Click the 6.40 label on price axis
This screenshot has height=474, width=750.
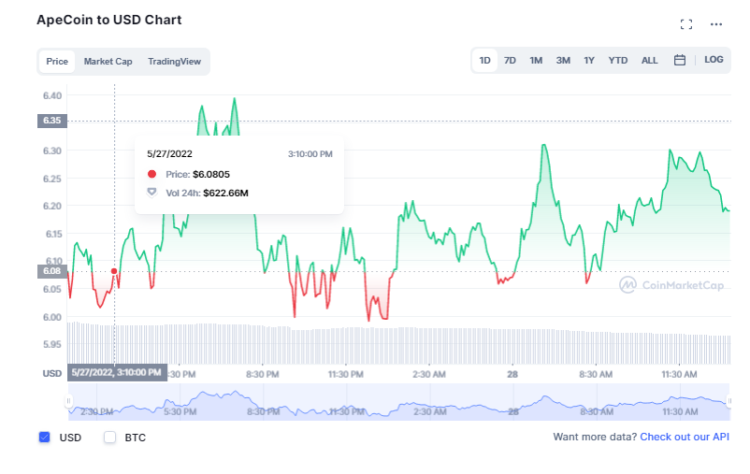(52, 96)
